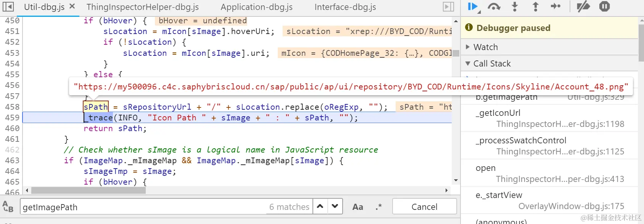Click the ImageMap._mImageMap condition line
The width and height of the screenshot is (644, 224).
pyautogui.click(x=204, y=161)
